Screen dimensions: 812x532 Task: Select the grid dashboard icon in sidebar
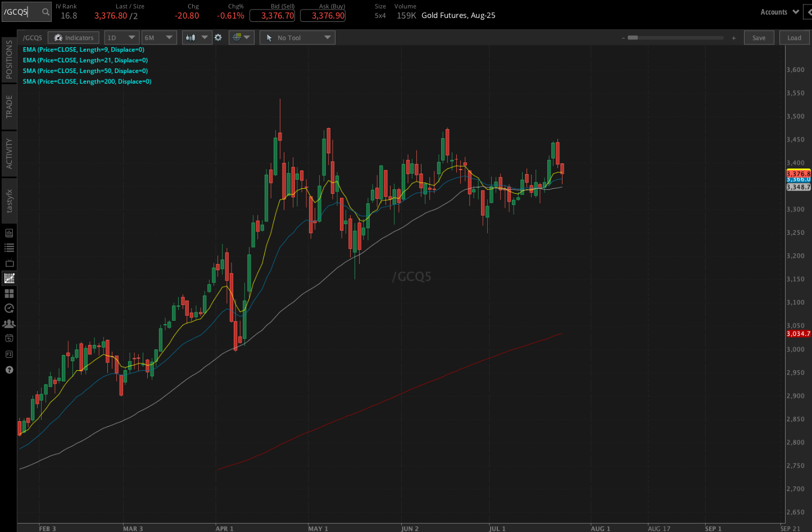9,293
